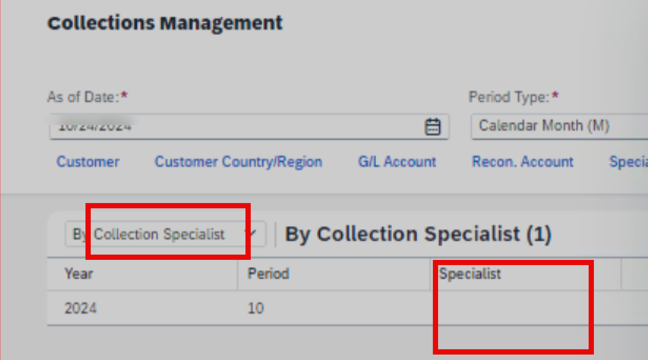The width and height of the screenshot is (648, 360).
Task: Click the By Collection Specialist (1) table heading
Action: pyautogui.click(x=418, y=234)
